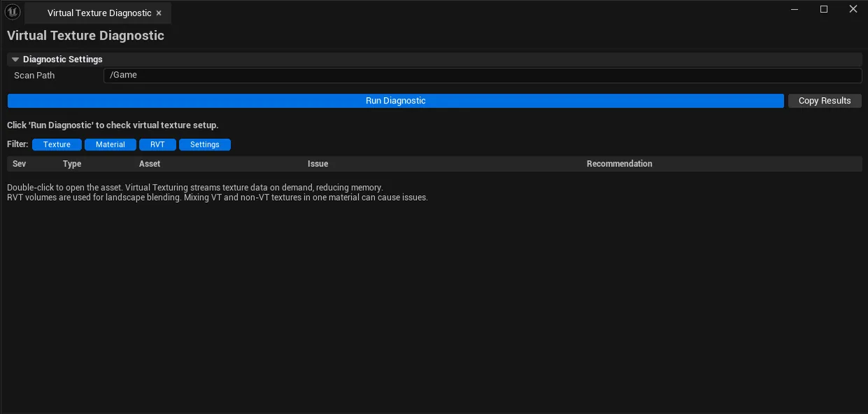
Task: Disable the RVT filter
Action: tap(157, 145)
